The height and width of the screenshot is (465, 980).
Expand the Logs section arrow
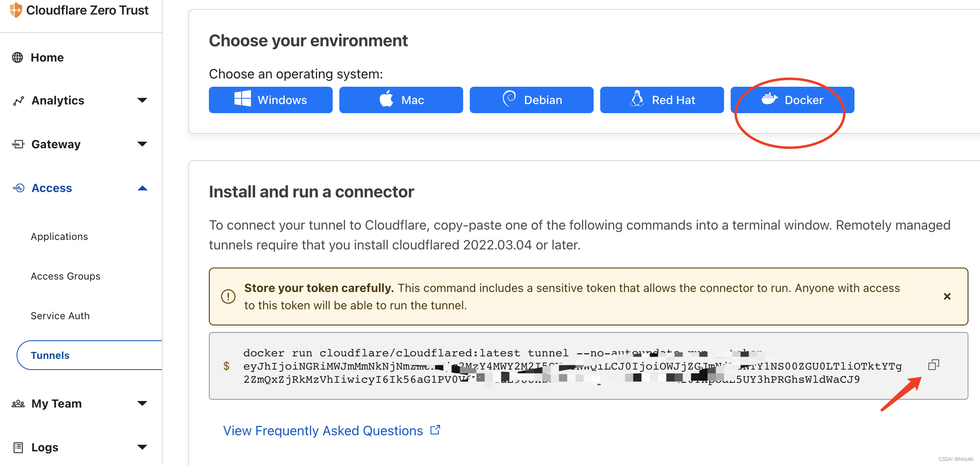(x=142, y=447)
